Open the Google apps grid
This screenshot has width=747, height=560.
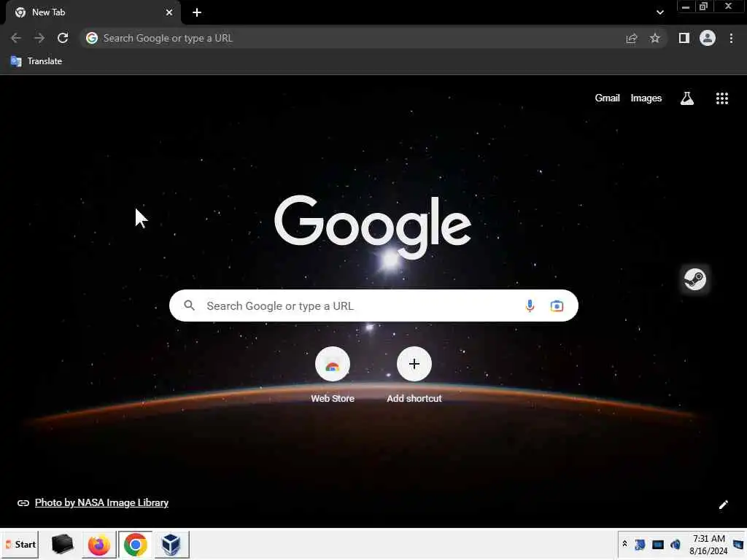click(722, 98)
